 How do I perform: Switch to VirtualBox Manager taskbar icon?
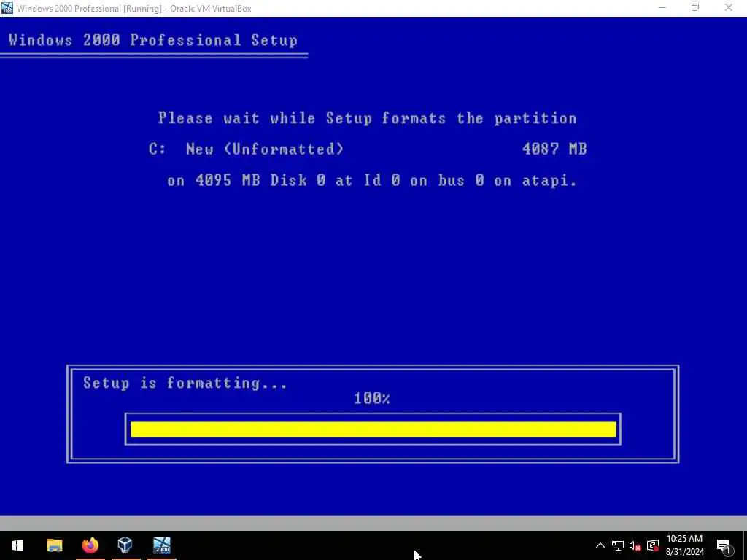[125, 545]
